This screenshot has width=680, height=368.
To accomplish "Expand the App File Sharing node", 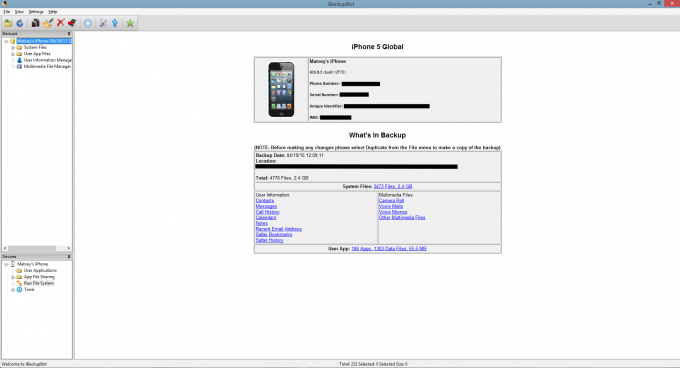I will point(13,277).
